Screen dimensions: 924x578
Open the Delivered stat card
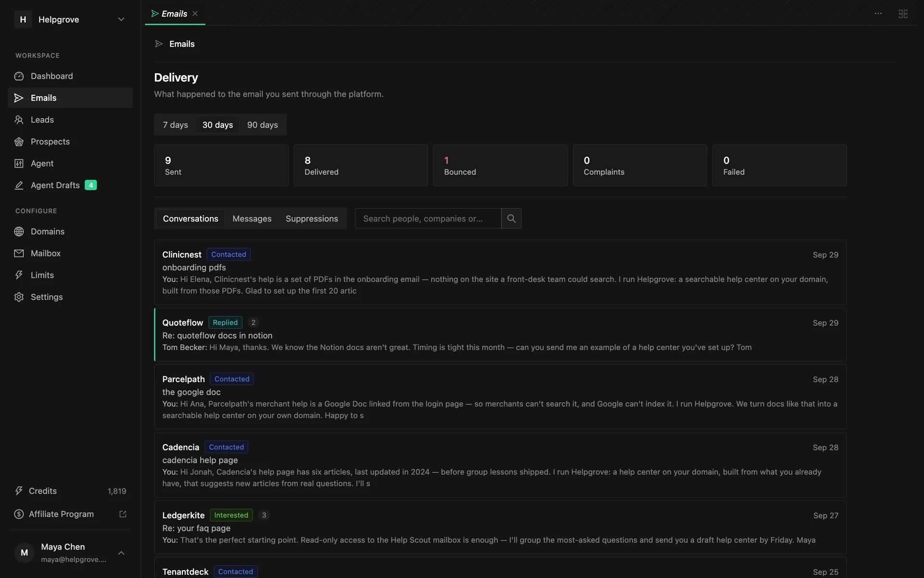click(x=361, y=165)
